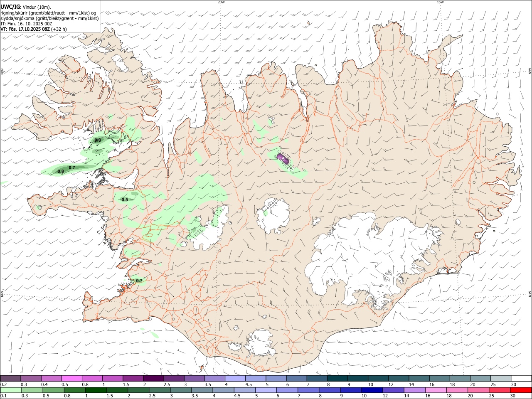Click the 'UWC/IG: Vindur (10m)' title text
The image size is (532, 399).
pos(26,7)
